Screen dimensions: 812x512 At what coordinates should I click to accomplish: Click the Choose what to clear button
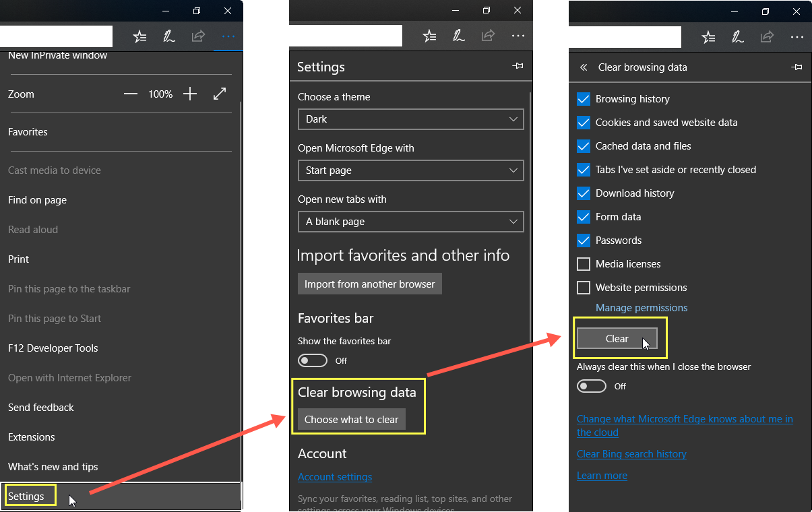click(351, 419)
